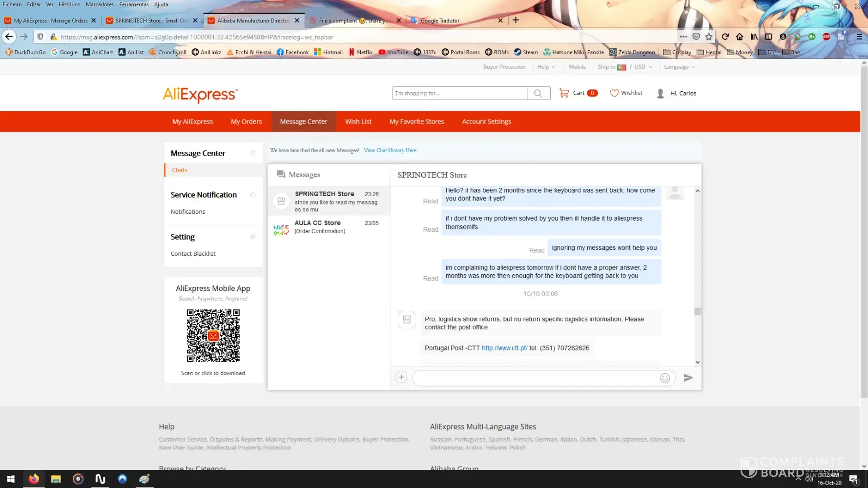This screenshot has height=488, width=868.
Task: Click the send message arrow icon
Action: click(688, 378)
